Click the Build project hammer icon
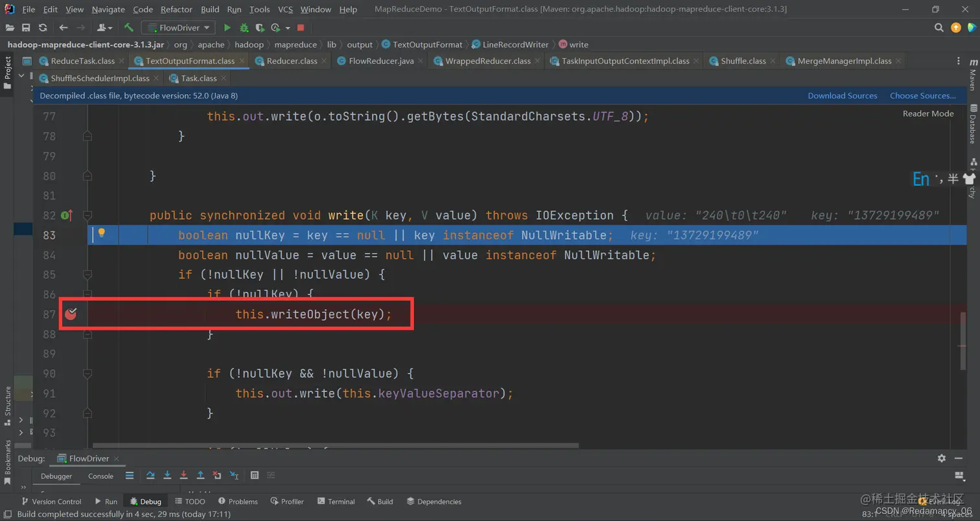 point(129,28)
